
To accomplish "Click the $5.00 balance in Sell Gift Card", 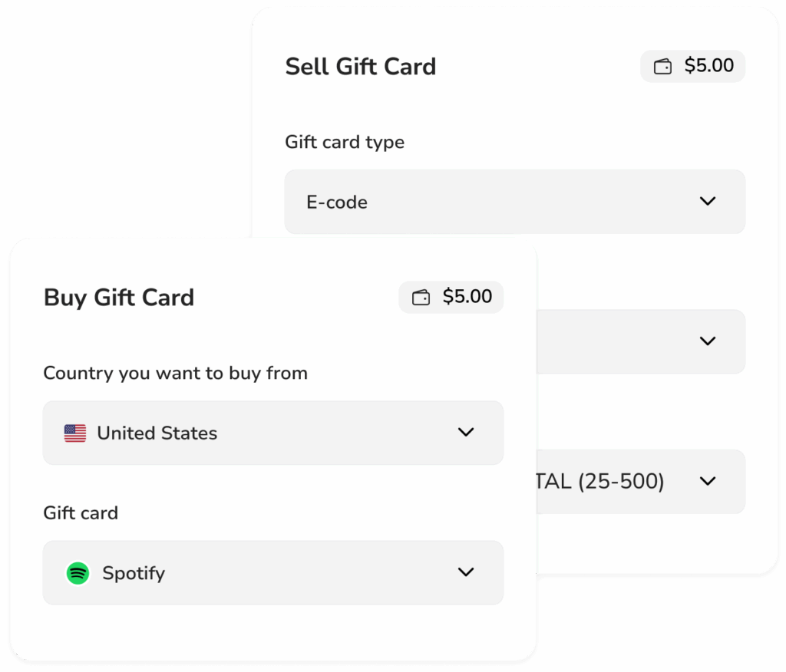I will point(708,66).
